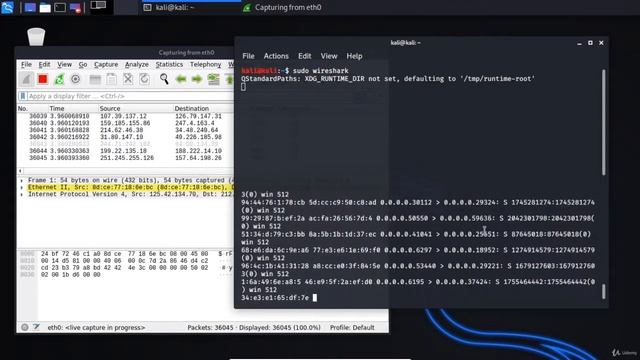Click packet list horizontal scrollbar left arrow
This screenshot has height=360, width=640.
tap(20, 171)
